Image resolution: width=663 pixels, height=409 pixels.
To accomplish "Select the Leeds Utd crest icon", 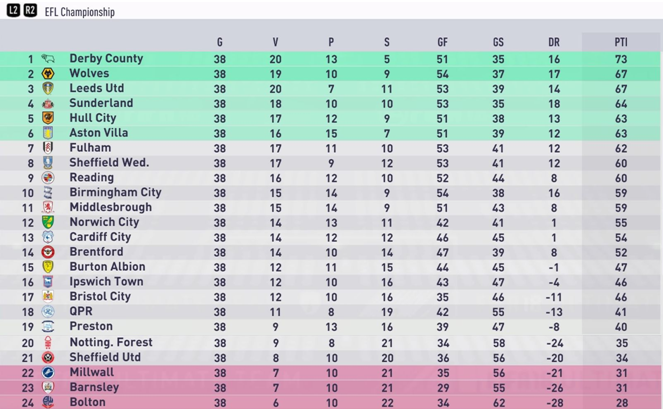I will (48, 88).
